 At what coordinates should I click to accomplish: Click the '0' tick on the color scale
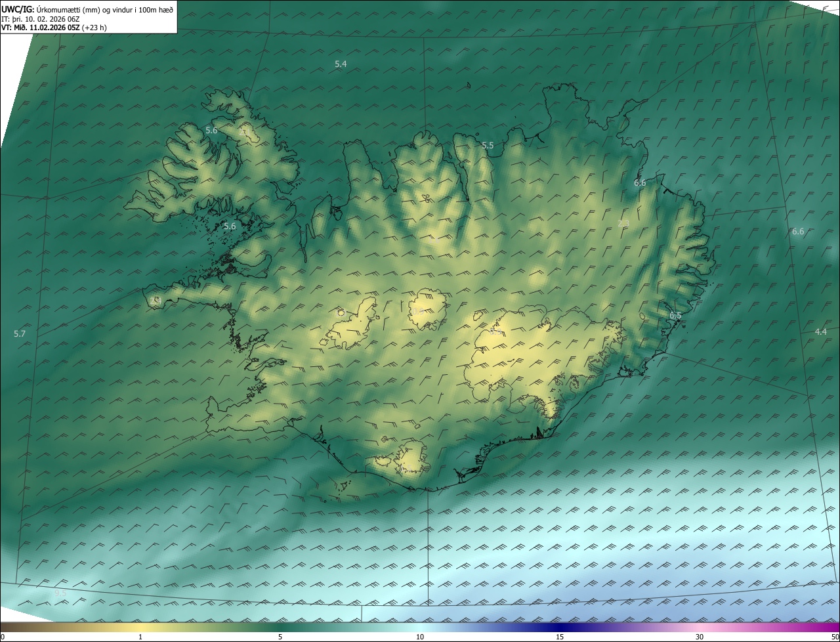click(x=3, y=637)
